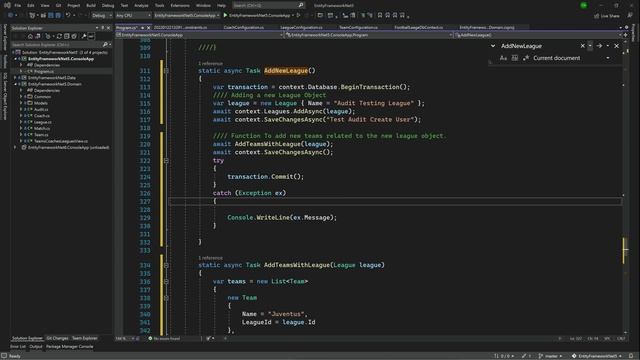Select TeamsCoachesLeaguesView.cs file

[x=61, y=141]
